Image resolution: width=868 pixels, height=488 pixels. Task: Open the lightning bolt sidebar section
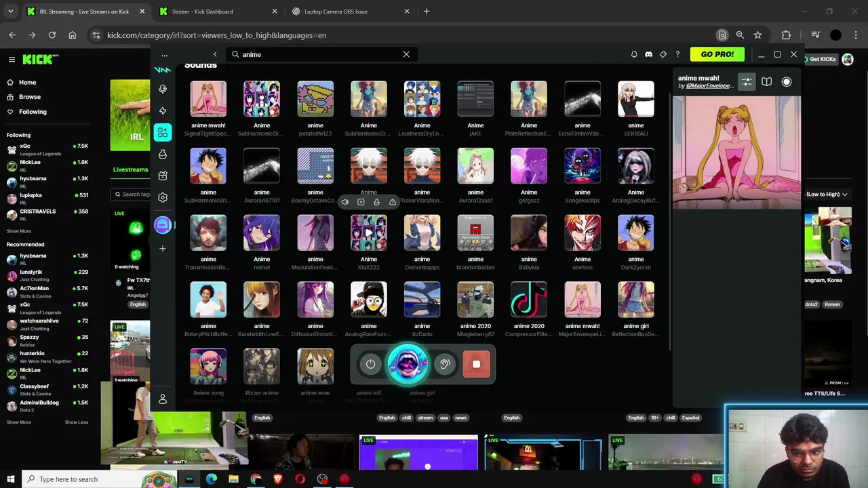pos(163,110)
